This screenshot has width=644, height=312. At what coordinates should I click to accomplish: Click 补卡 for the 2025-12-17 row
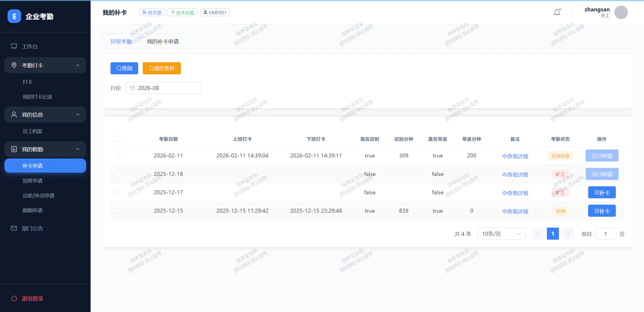click(x=602, y=192)
